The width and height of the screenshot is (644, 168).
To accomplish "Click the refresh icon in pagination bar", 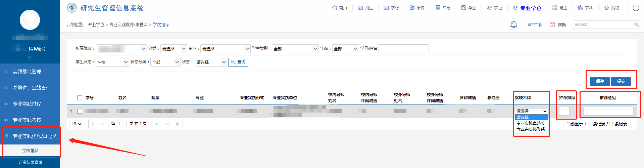I will tap(177, 124).
